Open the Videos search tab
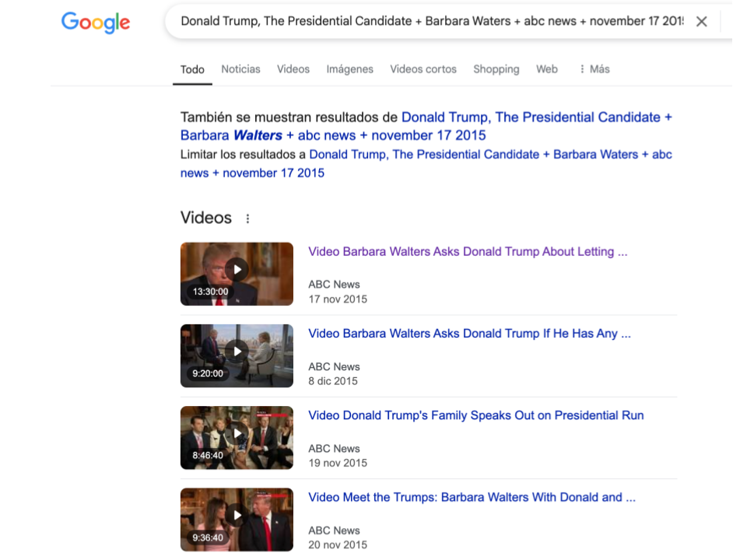This screenshot has height=560, width=747. 293,69
